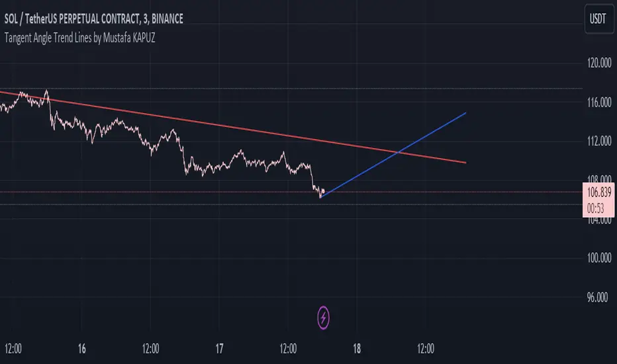The height and width of the screenshot is (364, 617).
Task: Select date label 17 on time axis
Action: [220, 348]
